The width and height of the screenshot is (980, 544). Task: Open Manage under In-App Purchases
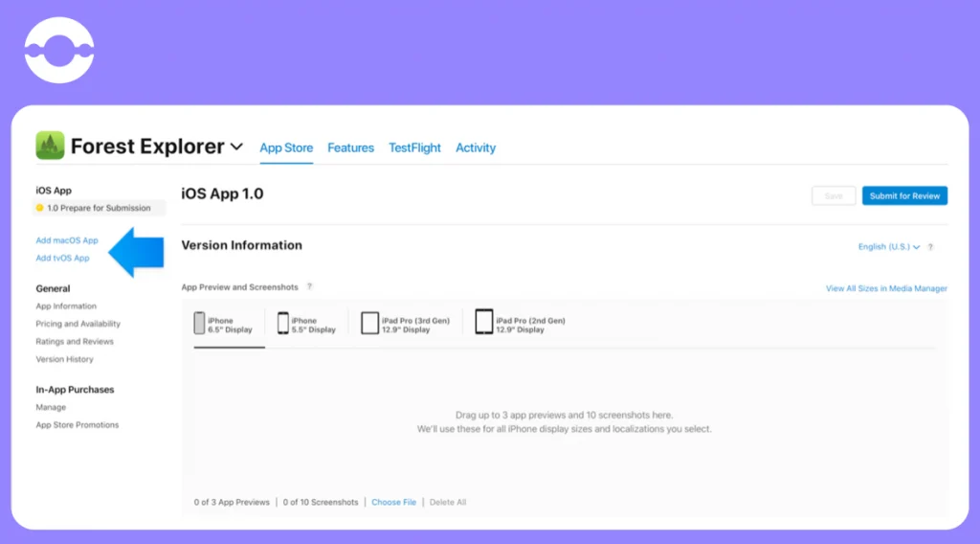click(x=51, y=407)
